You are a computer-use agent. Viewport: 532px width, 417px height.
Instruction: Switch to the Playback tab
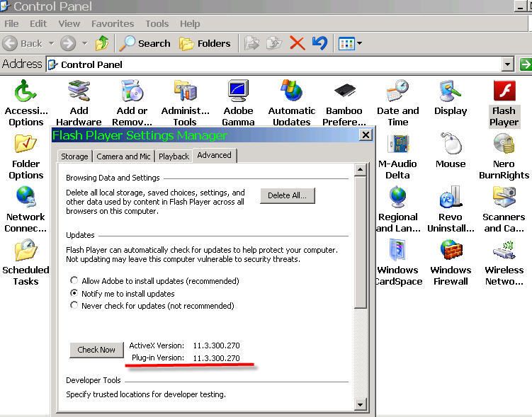click(174, 156)
